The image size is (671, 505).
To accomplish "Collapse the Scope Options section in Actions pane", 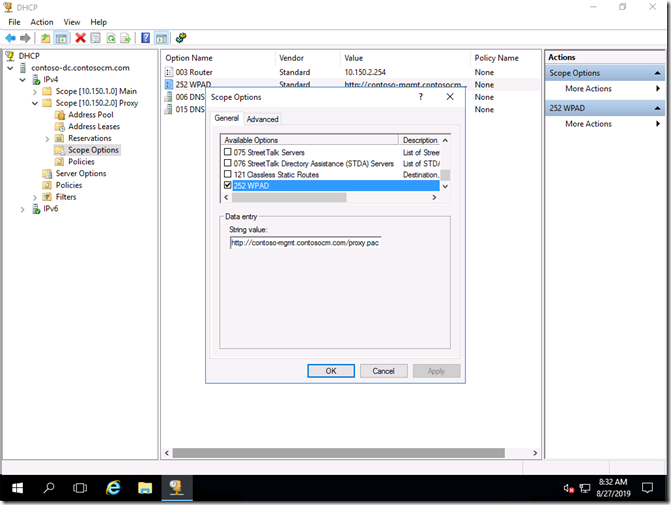I will pyautogui.click(x=657, y=73).
